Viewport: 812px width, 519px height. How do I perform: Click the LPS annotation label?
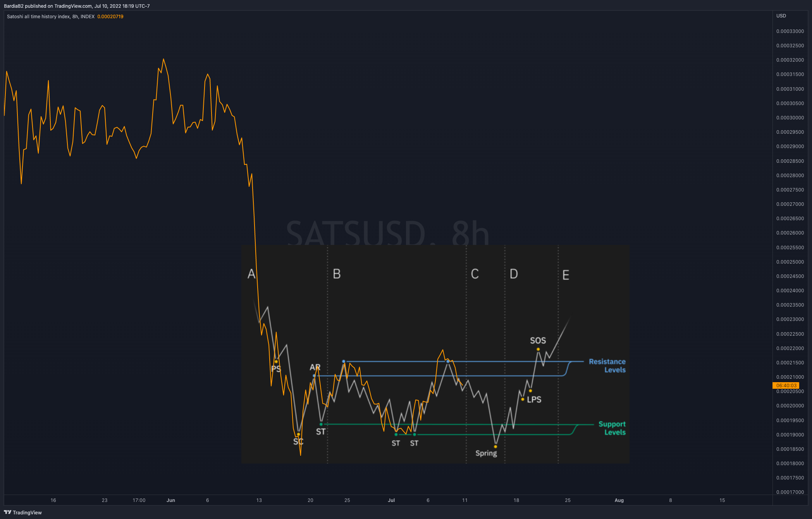coord(534,400)
